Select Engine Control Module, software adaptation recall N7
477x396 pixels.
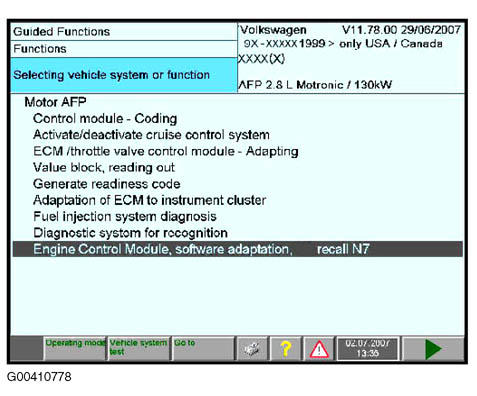pos(238,249)
